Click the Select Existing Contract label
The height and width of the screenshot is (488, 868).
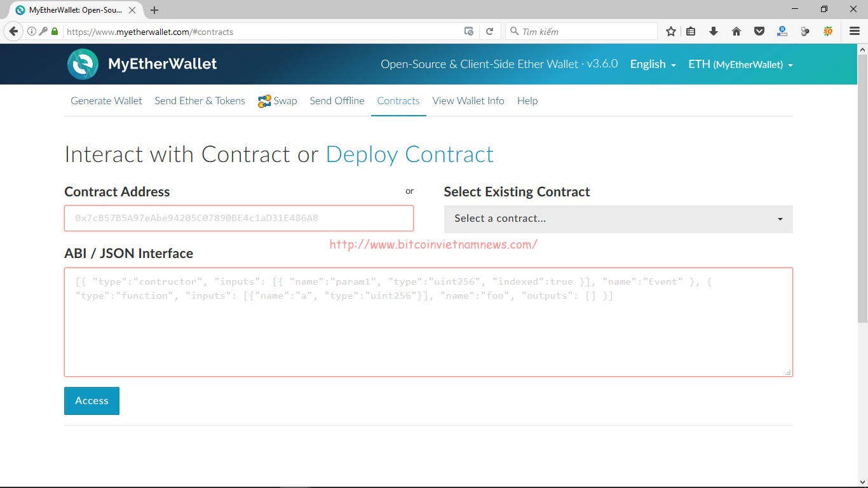[517, 192]
